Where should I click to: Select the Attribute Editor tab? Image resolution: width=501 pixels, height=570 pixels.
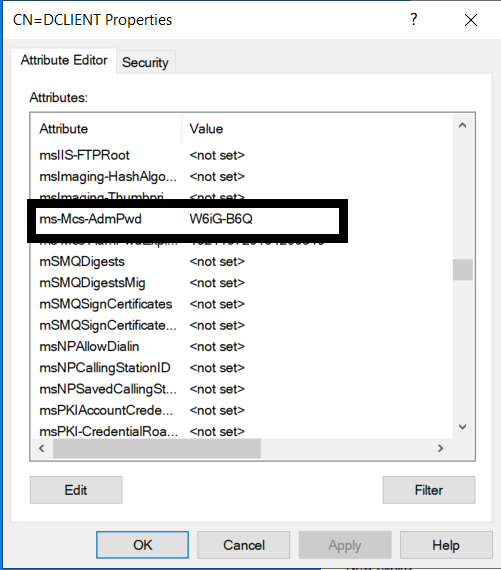pyautogui.click(x=64, y=60)
